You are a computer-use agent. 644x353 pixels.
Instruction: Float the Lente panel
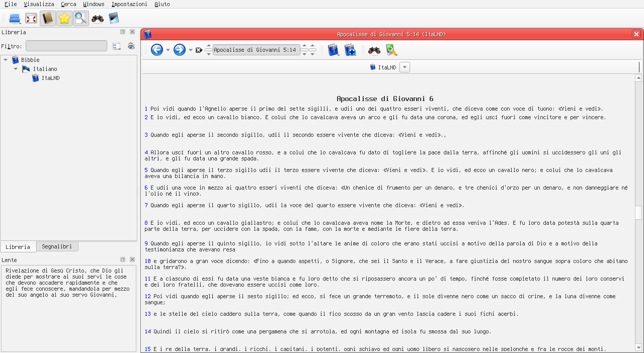click(123, 259)
